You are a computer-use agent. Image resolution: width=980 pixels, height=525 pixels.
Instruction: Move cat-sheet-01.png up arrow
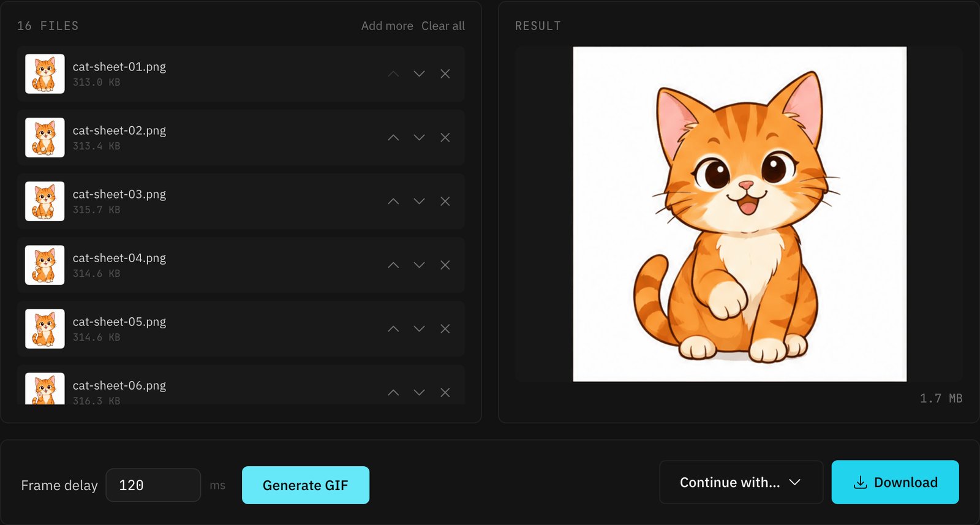(x=393, y=74)
